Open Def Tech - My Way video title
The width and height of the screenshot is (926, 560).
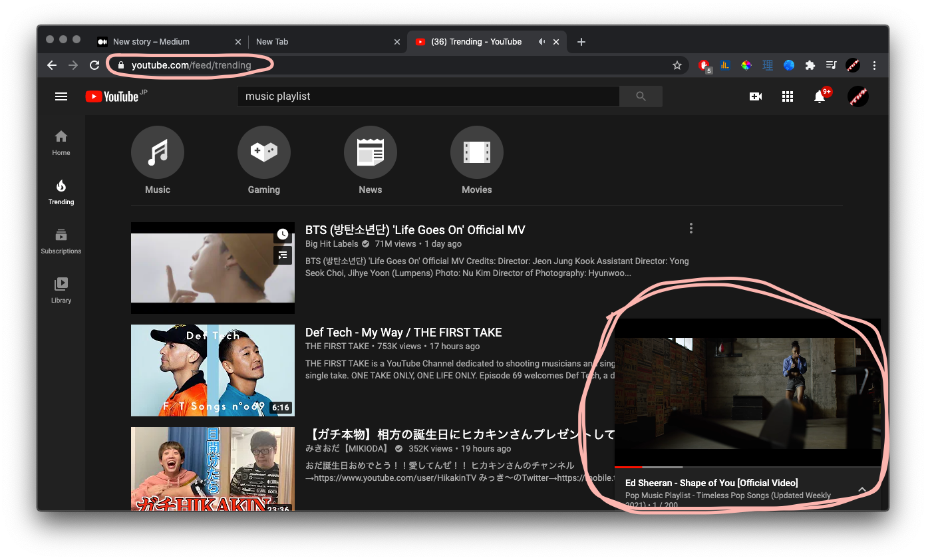click(404, 333)
